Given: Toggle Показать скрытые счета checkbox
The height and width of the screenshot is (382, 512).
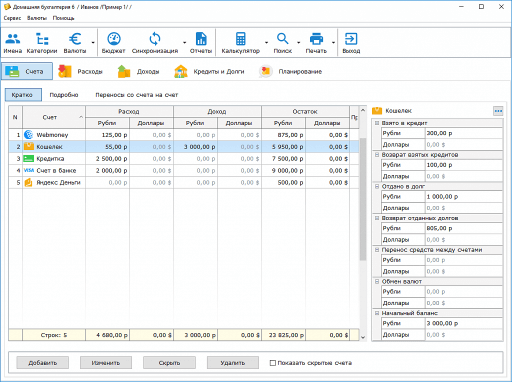Looking at the screenshot, I should (x=273, y=363).
